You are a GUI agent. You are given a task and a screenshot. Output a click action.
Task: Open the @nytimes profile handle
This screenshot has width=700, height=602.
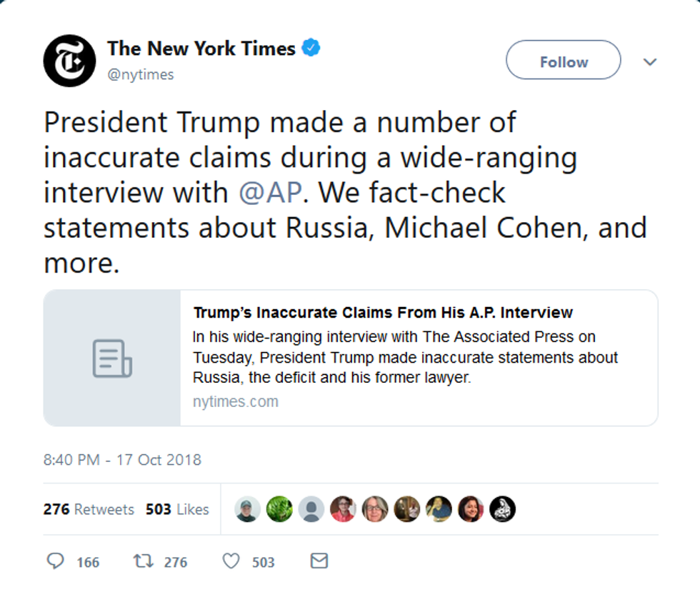tap(140, 74)
